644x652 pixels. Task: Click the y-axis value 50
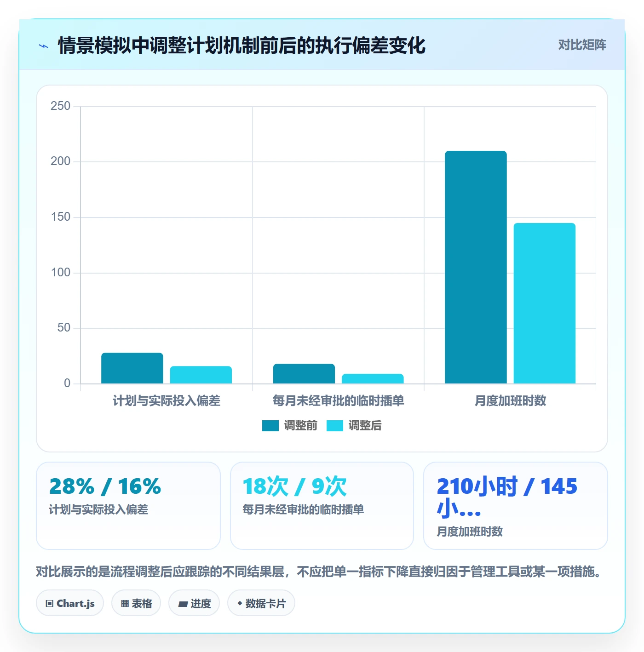point(64,328)
